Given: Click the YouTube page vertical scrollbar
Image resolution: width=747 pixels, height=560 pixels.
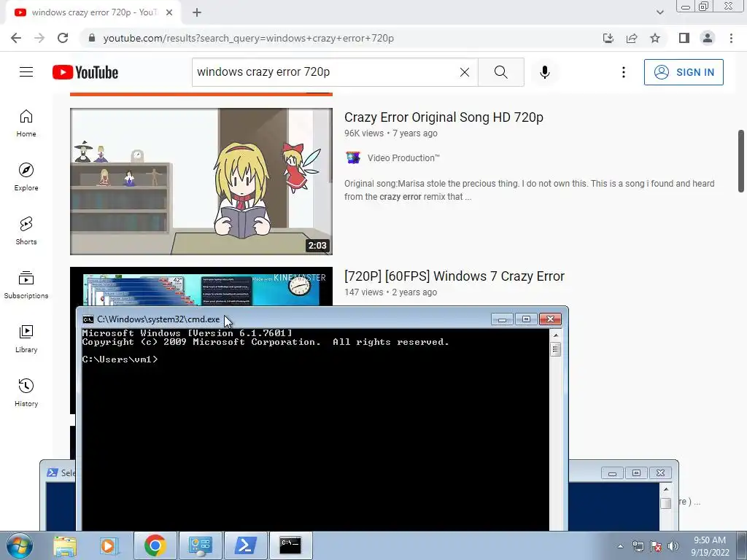Looking at the screenshot, I should tap(741, 161).
